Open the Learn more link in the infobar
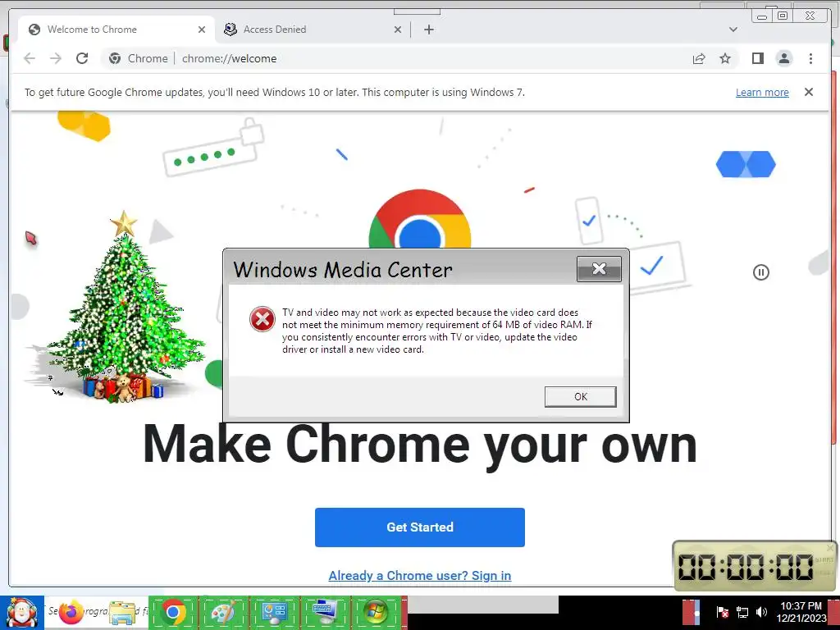Screen dimensions: 840x630 [762, 92]
